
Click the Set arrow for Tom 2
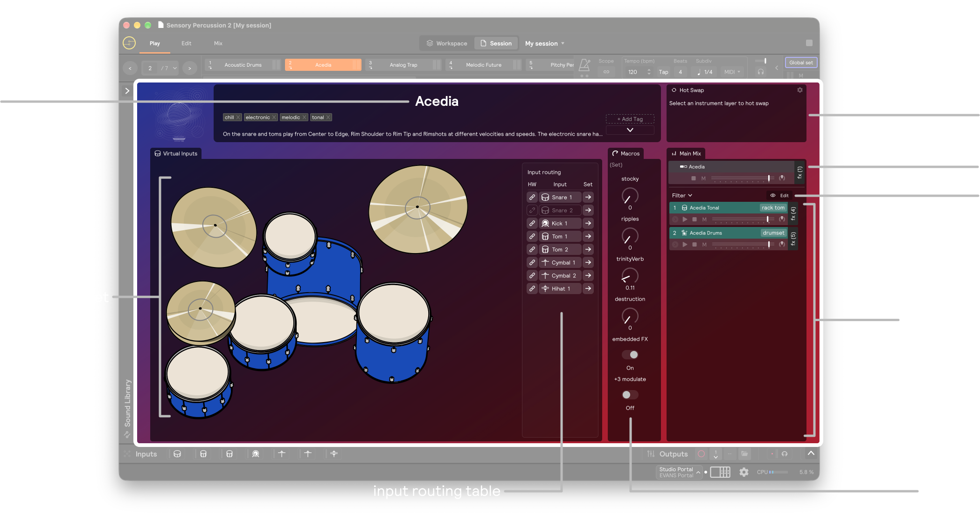click(588, 249)
